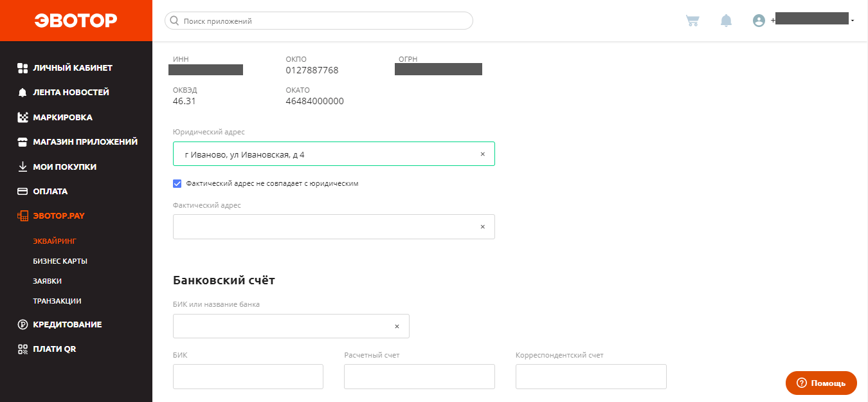Image resolution: width=868 pixels, height=402 pixels.
Task: Click Эвотор.PAY terminal icon
Action: 23,216
